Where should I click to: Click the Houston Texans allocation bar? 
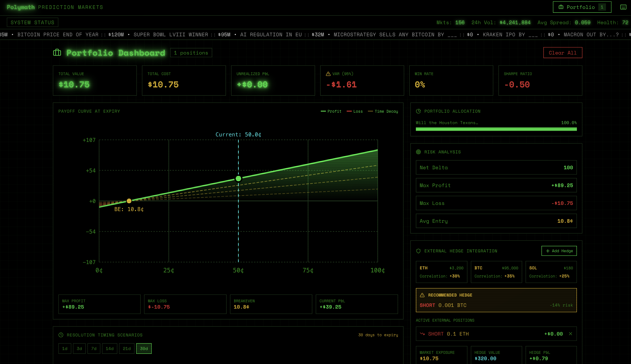click(496, 129)
